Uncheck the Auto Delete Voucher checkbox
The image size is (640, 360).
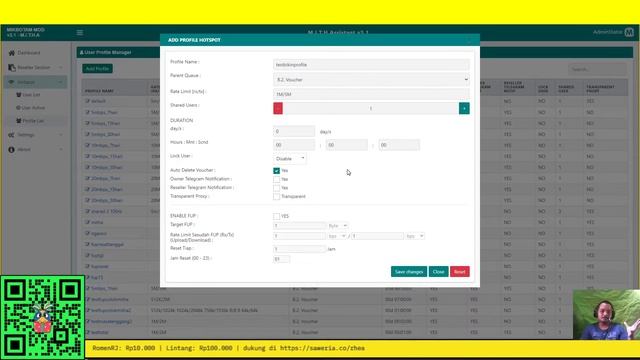276,171
